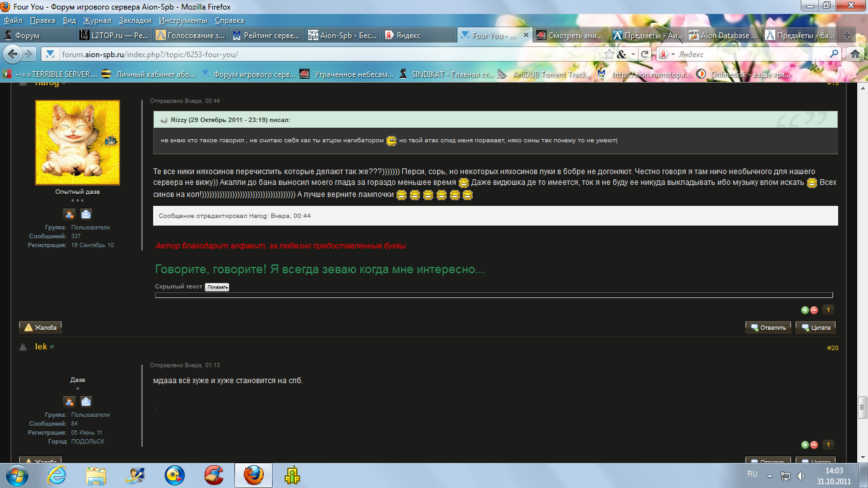This screenshot has height=488, width=868.
Task: Open the search engine dropdown (Я icon)
Action: pyautogui.click(x=665, y=55)
